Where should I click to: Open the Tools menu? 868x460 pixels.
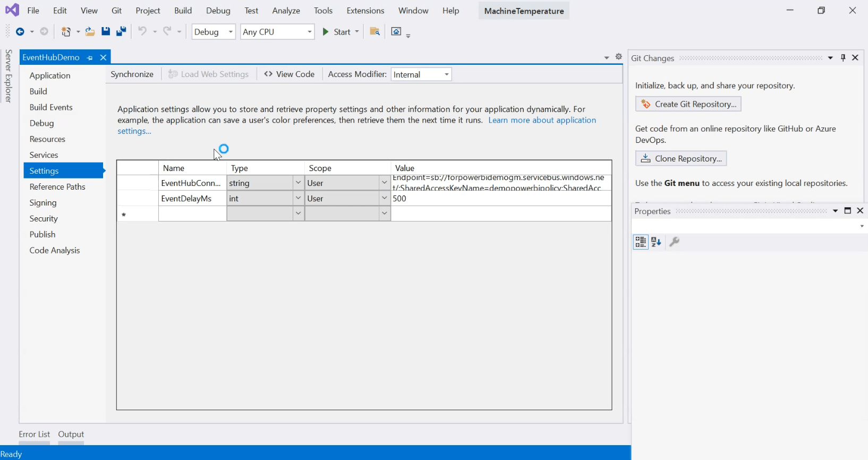(323, 11)
